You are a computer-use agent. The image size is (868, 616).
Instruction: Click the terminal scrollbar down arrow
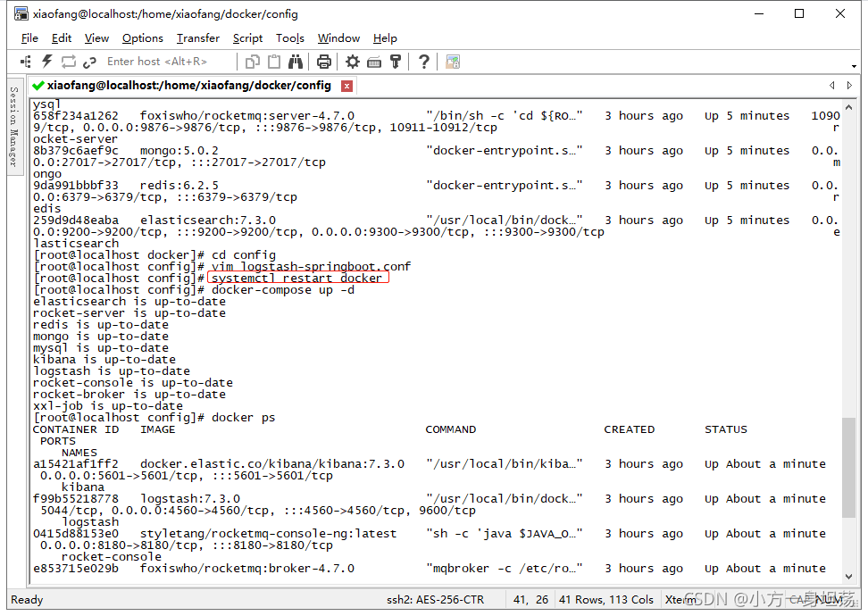[849, 576]
